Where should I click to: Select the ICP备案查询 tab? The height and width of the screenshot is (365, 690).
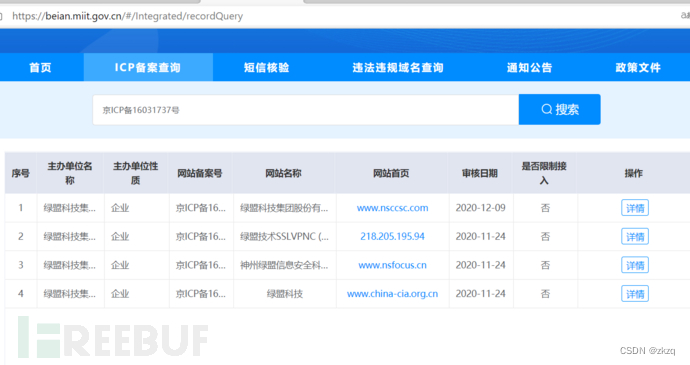coord(148,67)
